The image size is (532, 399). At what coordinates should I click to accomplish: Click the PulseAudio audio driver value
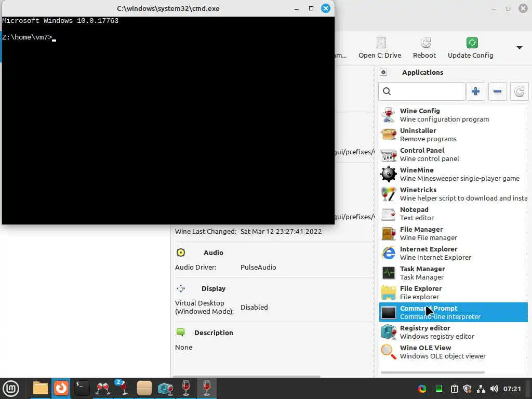(258, 268)
